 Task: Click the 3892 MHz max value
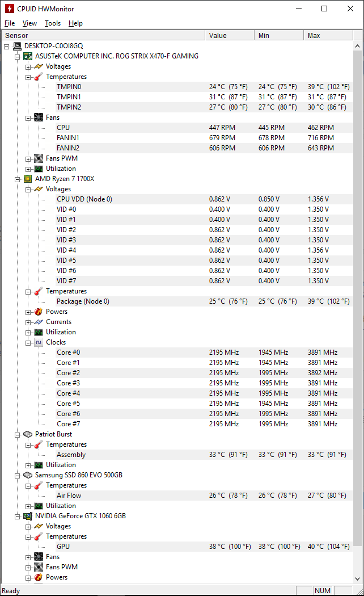pos(323,373)
